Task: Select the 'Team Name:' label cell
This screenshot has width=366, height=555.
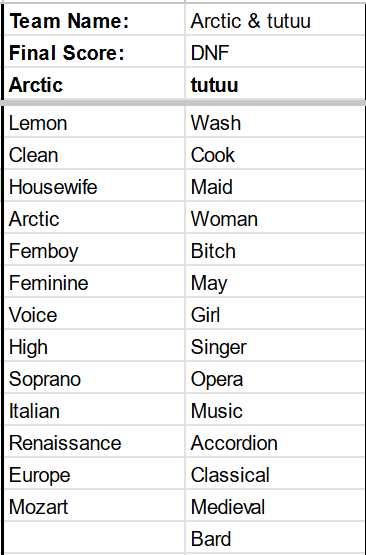Action: tap(94, 19)
